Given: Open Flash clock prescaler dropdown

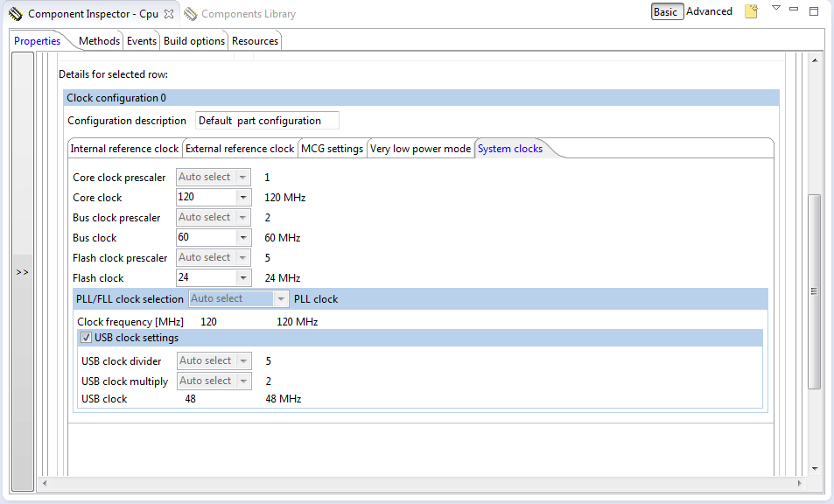Looking at the screenshot, I should (242, 258).
